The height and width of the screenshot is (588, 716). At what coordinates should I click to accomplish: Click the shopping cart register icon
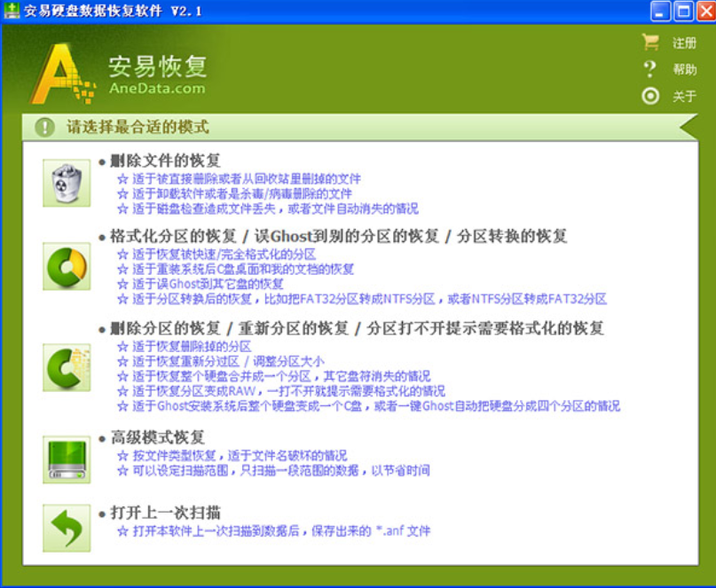[650, 43]
